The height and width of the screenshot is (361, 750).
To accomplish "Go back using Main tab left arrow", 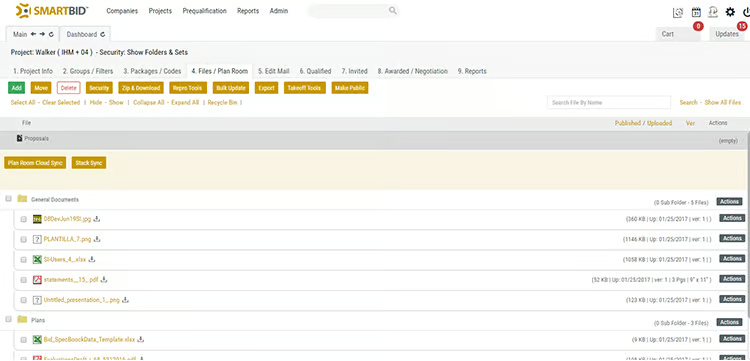I will click(x=33, y=34).
